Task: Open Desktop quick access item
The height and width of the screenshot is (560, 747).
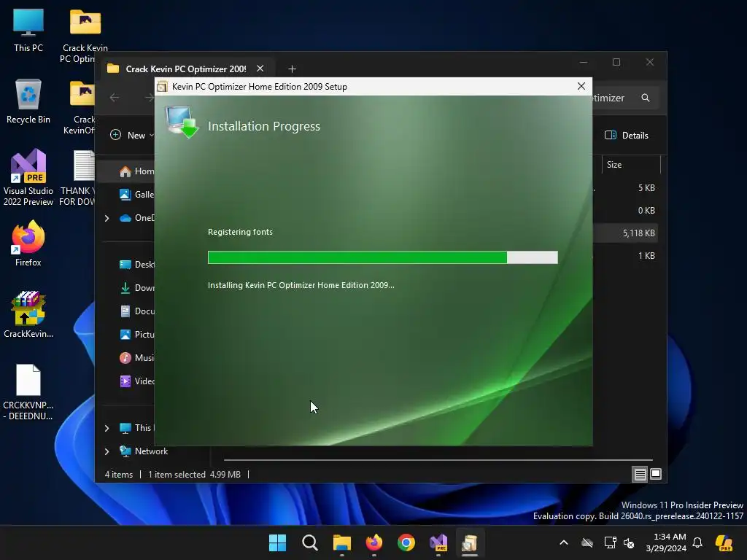Action: pyautogui.click(x=136, y=264)
